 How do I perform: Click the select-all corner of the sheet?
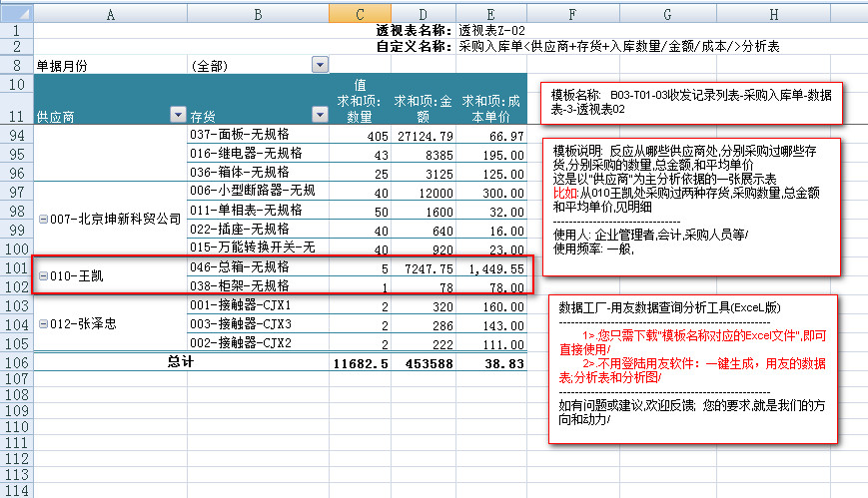tap(16, 13)
